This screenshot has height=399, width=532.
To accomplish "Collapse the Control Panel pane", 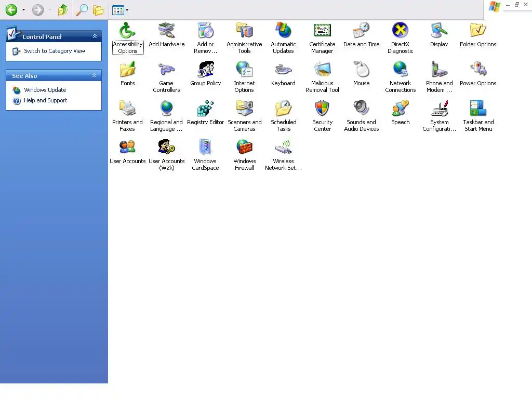I will pos(95,36).
